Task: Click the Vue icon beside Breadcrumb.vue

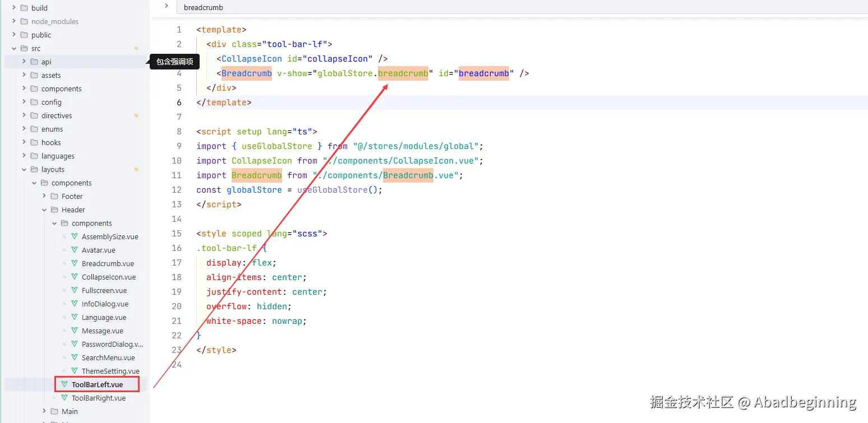Action: [75, 263]
